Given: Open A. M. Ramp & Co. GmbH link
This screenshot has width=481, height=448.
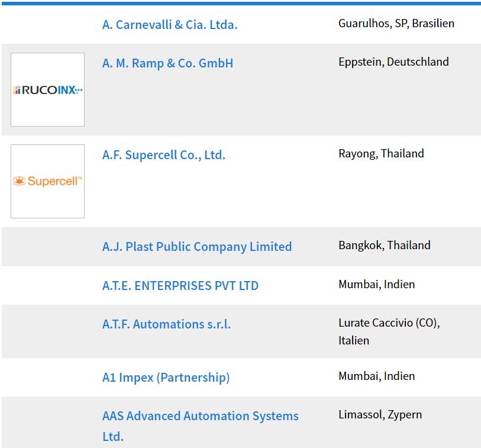Looking at the screenshot, I should coord(167,63).
